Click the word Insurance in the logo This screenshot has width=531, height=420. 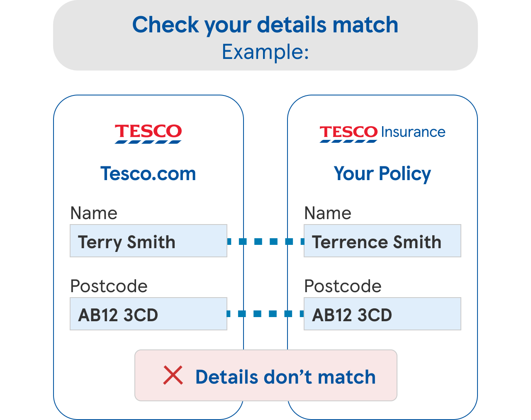click(413, 132)
